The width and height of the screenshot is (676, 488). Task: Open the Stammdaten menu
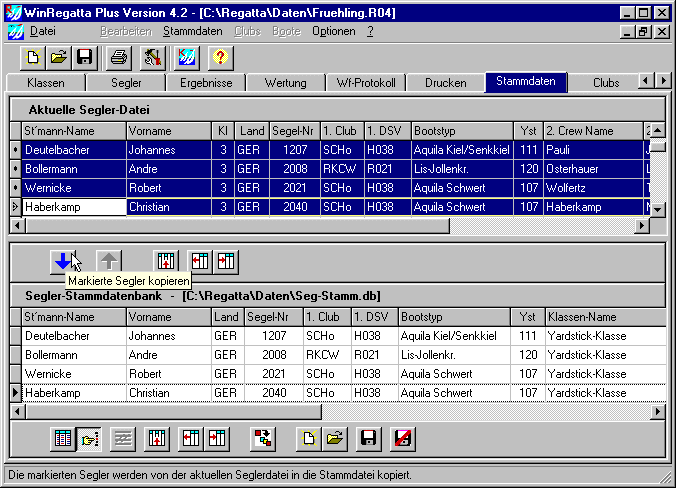(192, 31)
